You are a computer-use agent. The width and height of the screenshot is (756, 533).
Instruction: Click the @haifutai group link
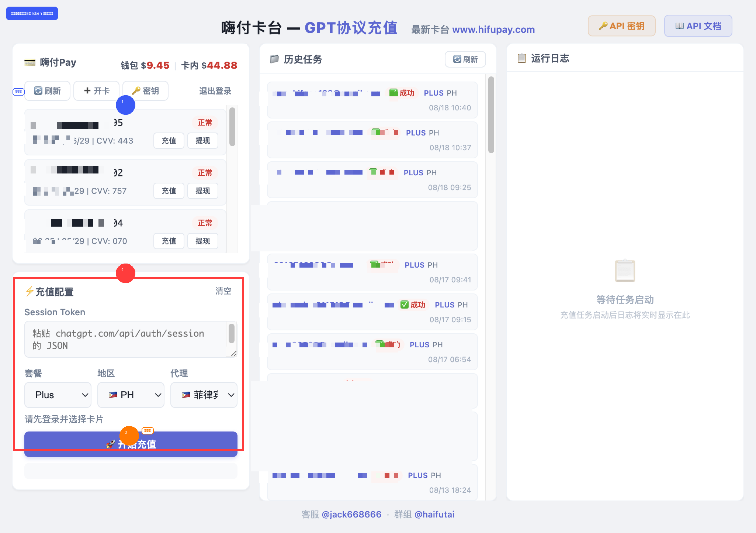[x=434, y=514]
